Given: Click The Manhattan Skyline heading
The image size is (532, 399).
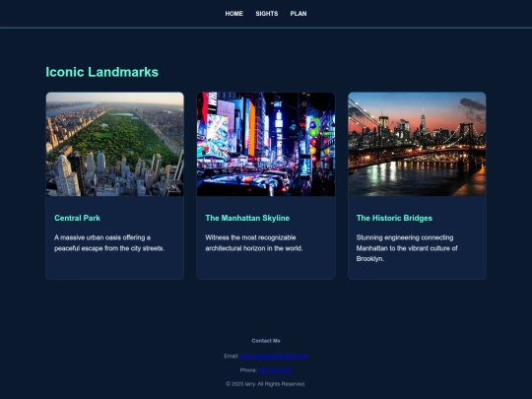Looking at the screenshot, I should 247,218.
